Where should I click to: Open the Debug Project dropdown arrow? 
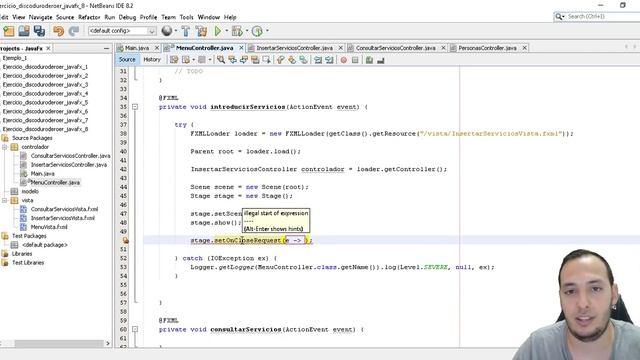click(x=247, y=31)
